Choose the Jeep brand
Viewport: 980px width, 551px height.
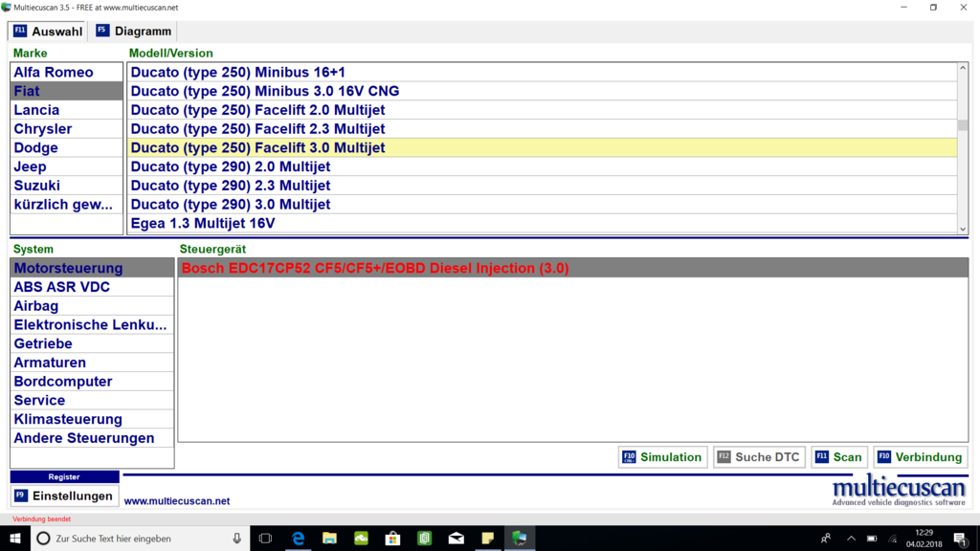coord(66,166)
